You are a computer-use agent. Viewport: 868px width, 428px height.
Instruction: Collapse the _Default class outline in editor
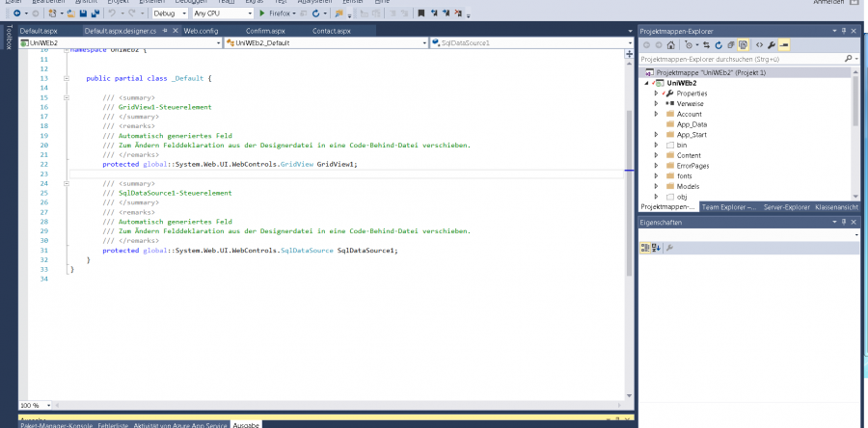67,78
